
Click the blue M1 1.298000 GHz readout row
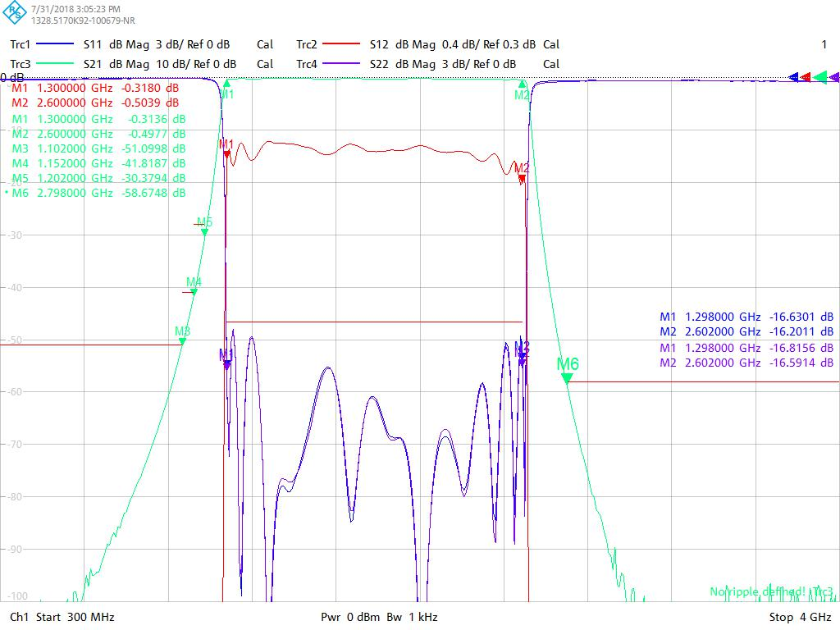746,317
